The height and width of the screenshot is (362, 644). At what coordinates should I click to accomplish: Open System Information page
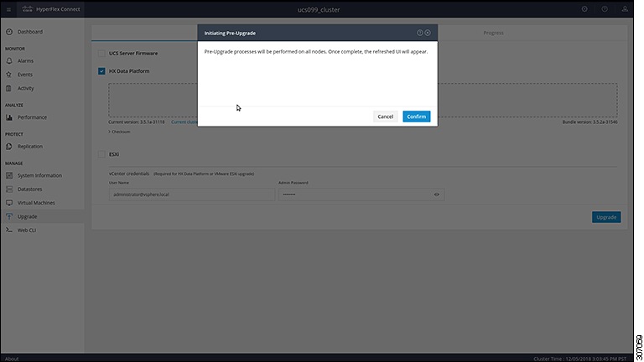(x=39, y=176)
